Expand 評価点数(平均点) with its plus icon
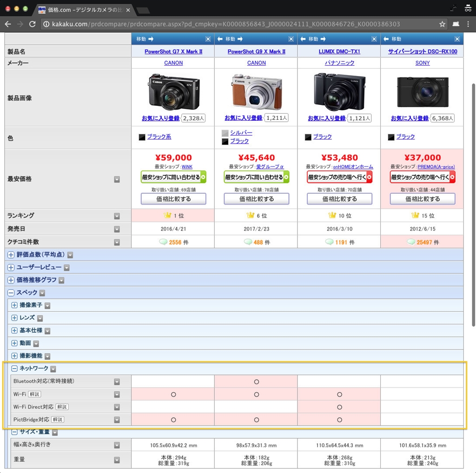This screenshot has width=476, height=473. coord(11,255)
